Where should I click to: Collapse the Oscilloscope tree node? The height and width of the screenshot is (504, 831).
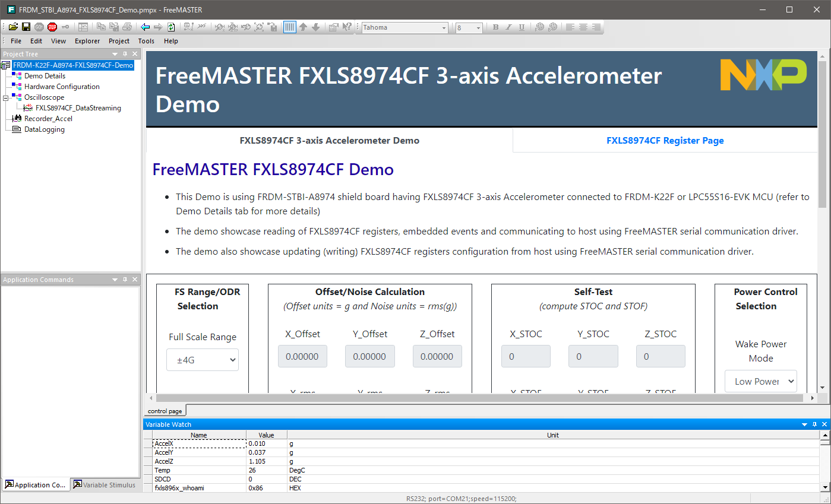6,97
